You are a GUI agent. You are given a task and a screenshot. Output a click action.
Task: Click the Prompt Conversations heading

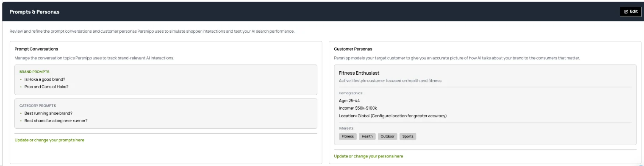tap(36, 49)
